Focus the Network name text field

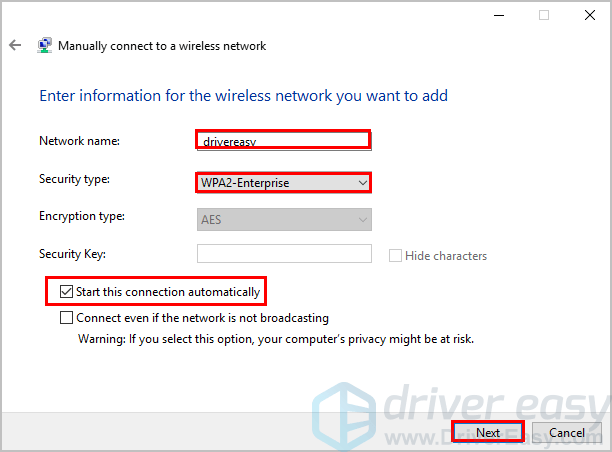[x=284, y=140]
